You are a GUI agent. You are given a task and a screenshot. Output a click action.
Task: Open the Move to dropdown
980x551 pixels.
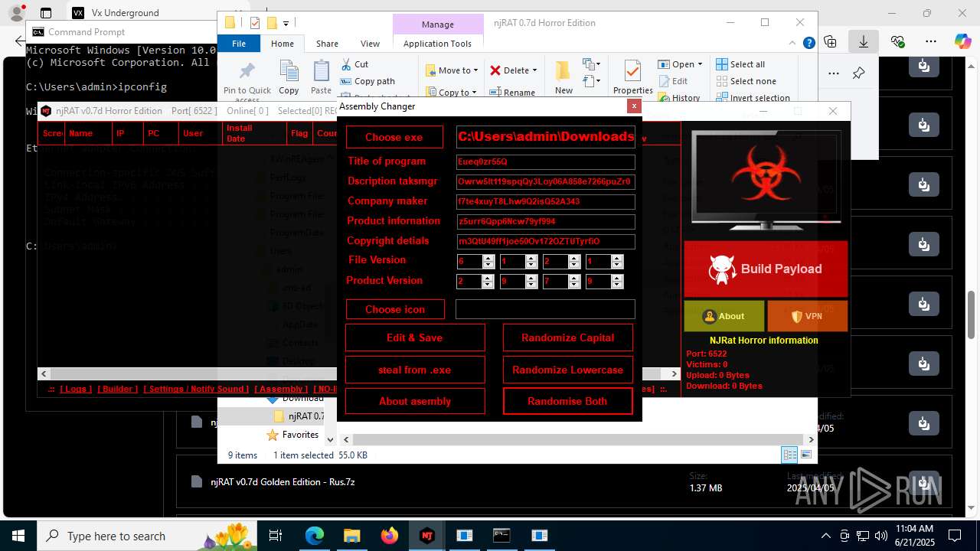[x=452, y=70]
